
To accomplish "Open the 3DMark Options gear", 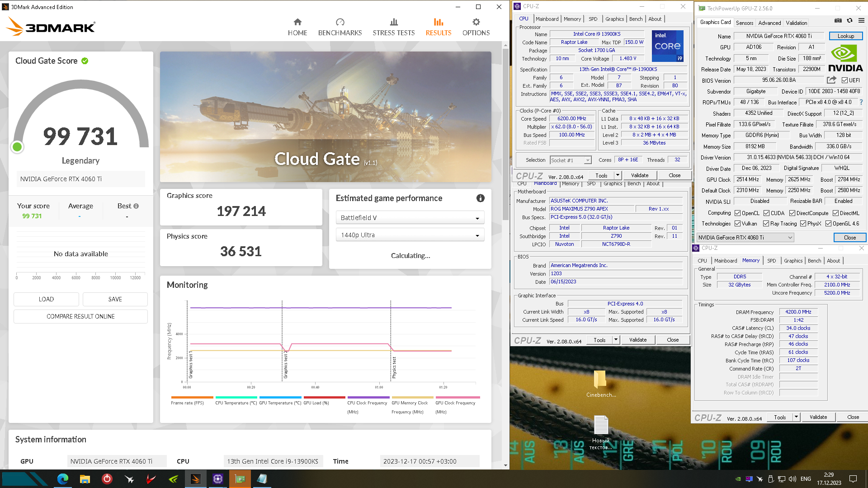I will [476, 27].
